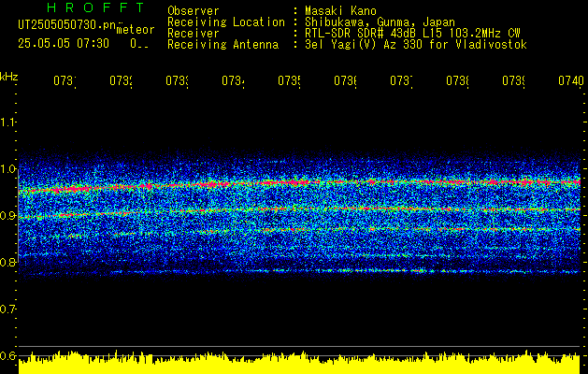Screen dimensions: 588x374
Task: Click the Receiver label
Action: 194,34
